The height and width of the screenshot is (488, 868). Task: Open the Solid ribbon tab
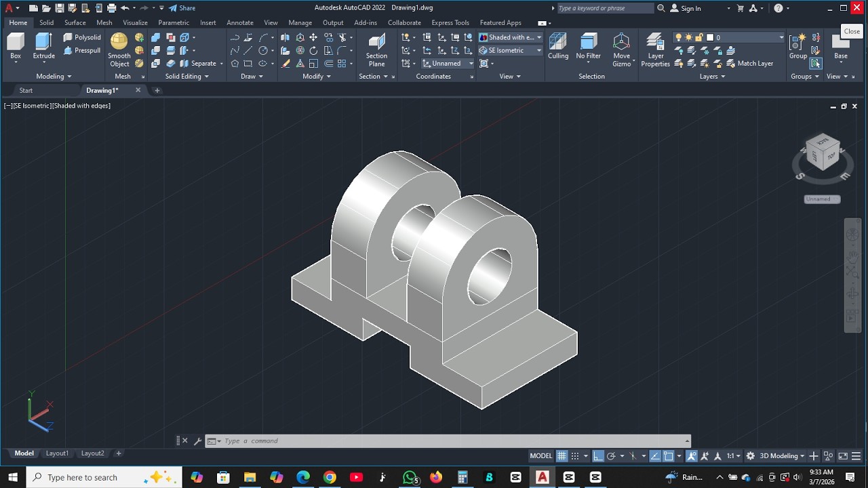click(x=46, y=22)
